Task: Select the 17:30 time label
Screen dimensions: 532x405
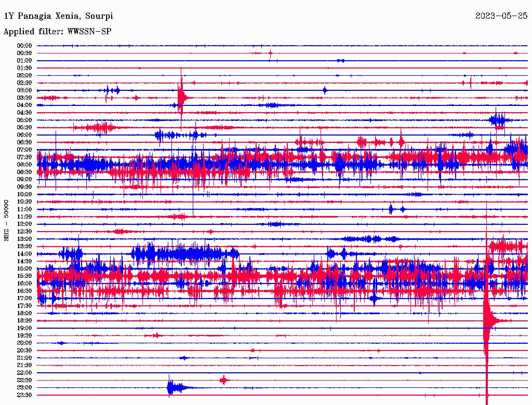Action: click(x=24, y=306)
